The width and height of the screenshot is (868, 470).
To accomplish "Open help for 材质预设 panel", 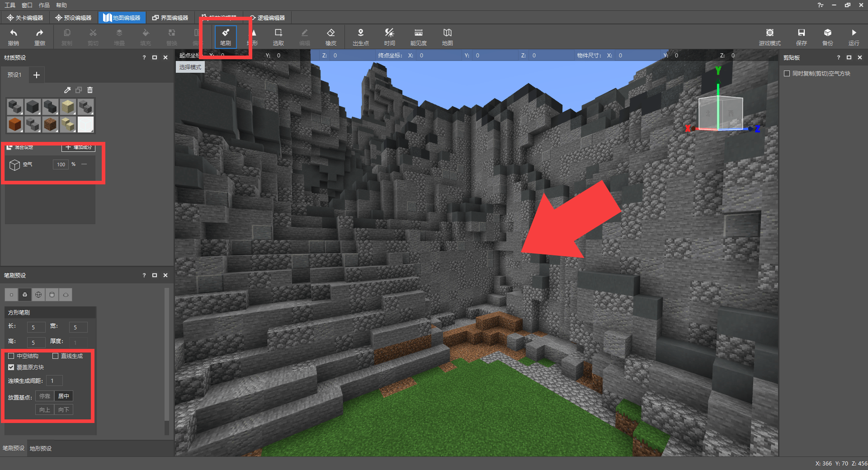I will pyautogui.click(x=144, y=58).
